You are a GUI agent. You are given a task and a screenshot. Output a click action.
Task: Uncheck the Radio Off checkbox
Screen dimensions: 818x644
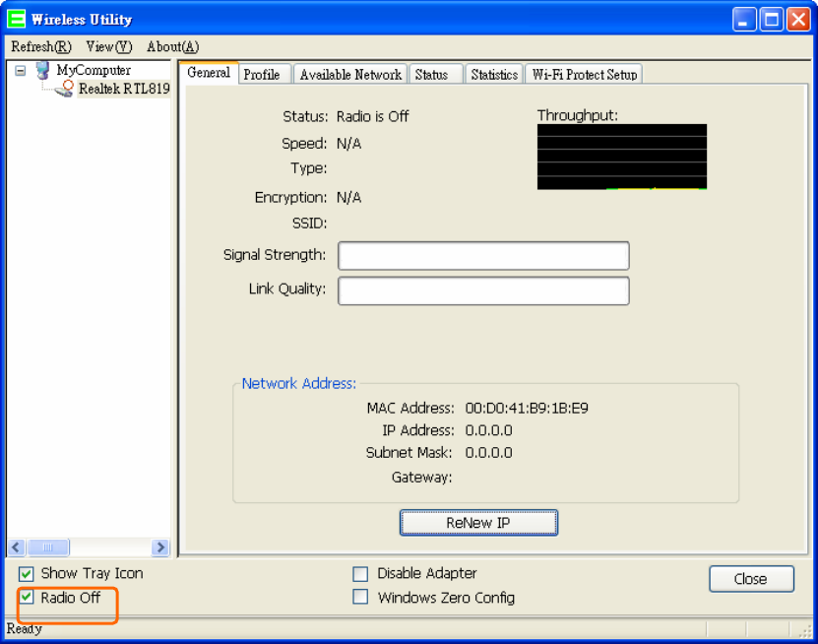tap(26, 598)
